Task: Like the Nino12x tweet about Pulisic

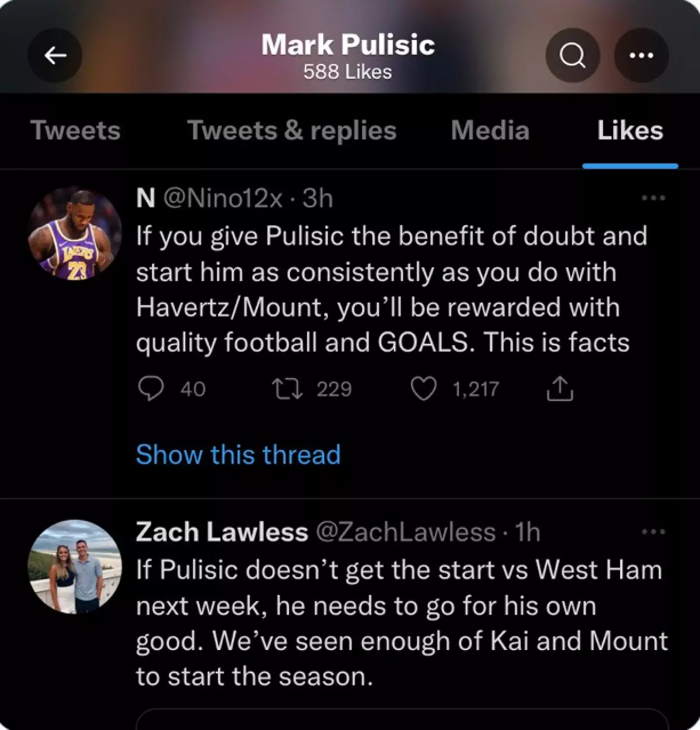Action: point(423,389)
